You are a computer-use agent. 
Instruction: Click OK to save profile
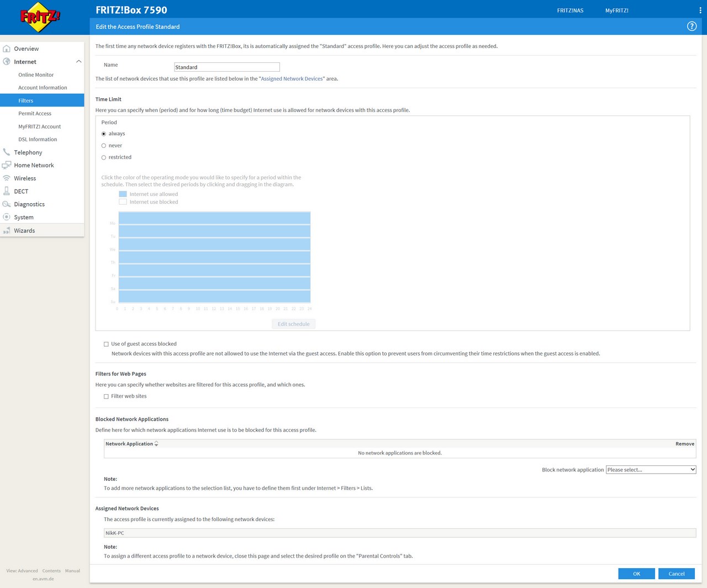point(636,574)
